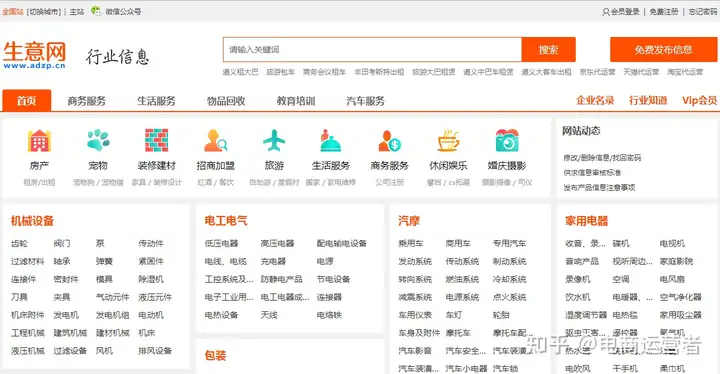The width and height of the screenshot is (720, 374).
Task: Click the orange 搜索 button
Action: coord(548,49)
